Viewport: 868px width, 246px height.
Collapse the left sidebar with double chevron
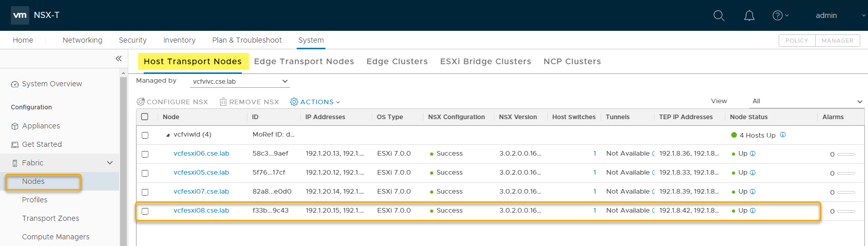tap(119, 59)
